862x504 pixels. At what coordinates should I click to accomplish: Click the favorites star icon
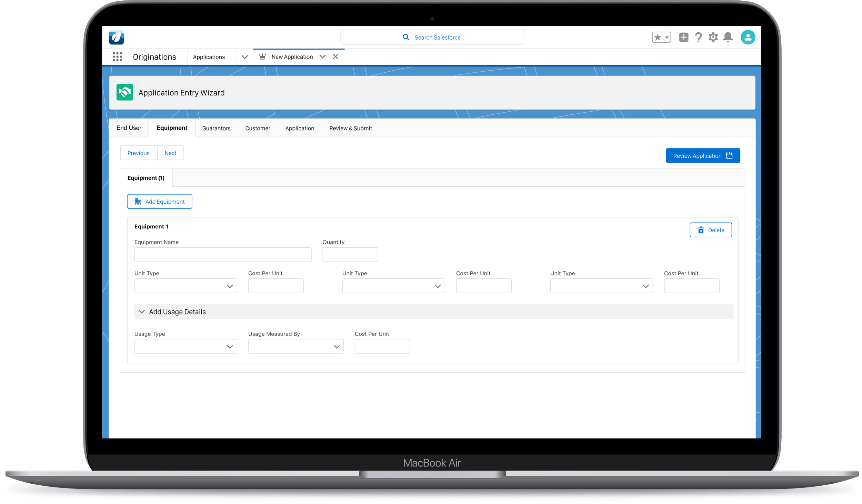tap(658, 37)
